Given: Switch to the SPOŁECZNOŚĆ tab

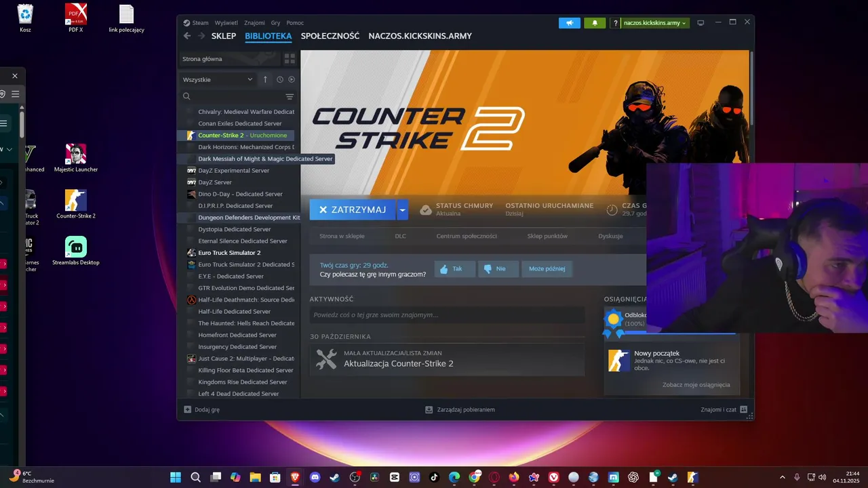Looking at the screenshot, I should 330,36.
